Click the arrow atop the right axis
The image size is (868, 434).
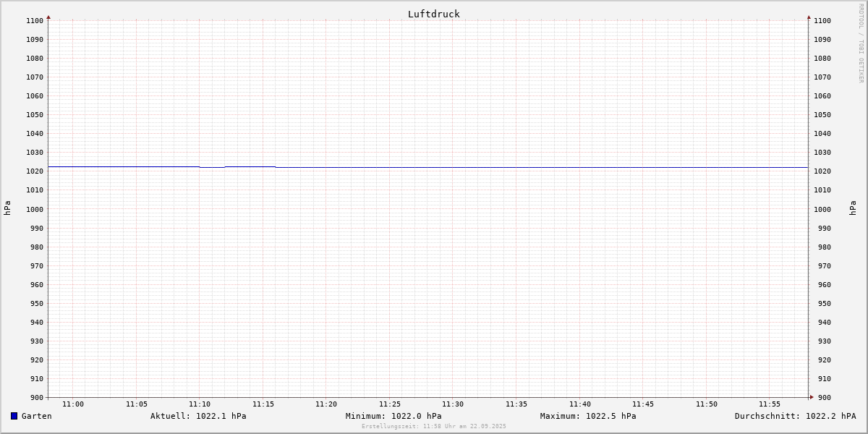click(x=809, y=17)
